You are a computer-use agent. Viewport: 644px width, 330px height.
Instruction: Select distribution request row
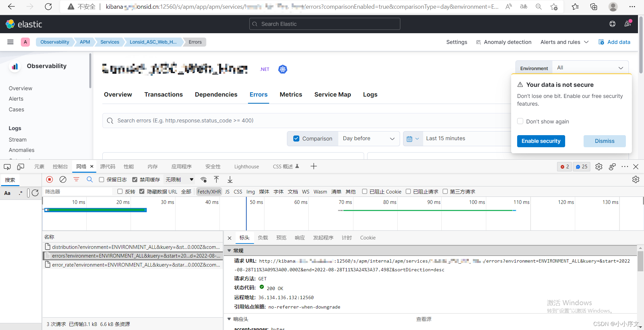pos(133,247)
